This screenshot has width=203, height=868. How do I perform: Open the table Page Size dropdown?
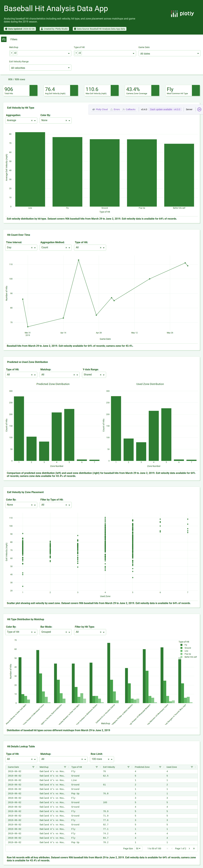(138, 848)
